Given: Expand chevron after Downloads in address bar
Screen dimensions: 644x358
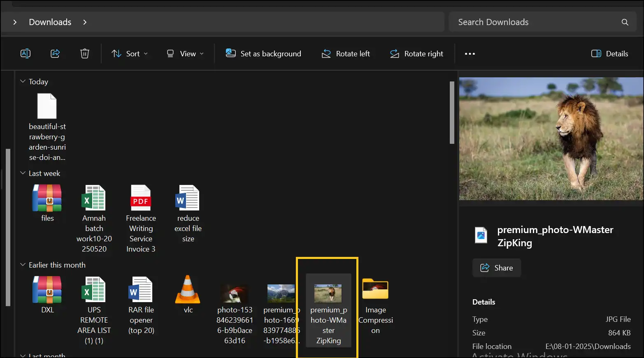Looking at the screenshot, I should click(x=85, y=22).
